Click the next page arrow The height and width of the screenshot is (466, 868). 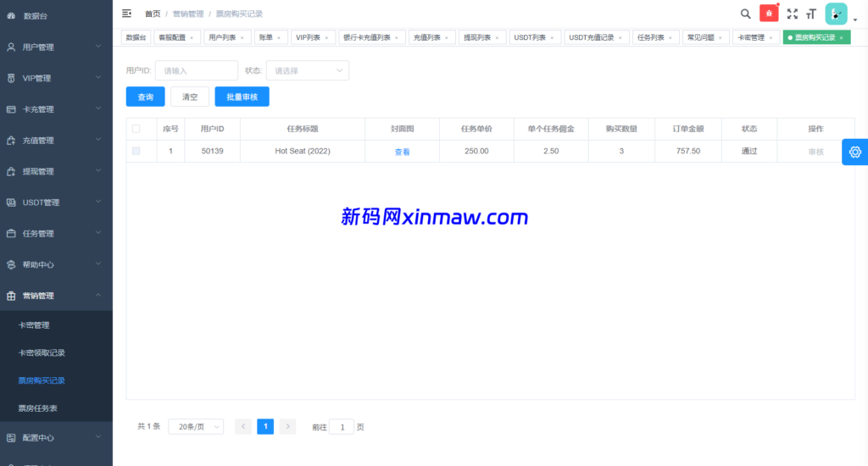pyautogui.click(x=287, y=426)
